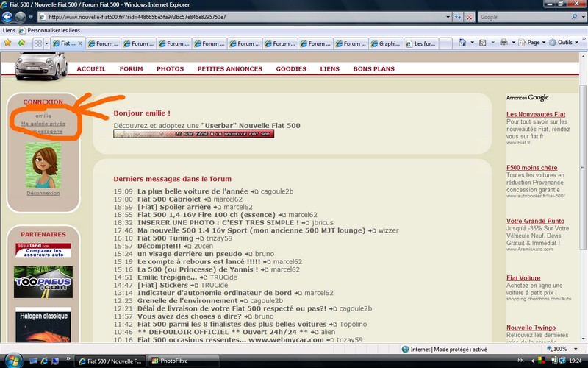Screen dimensions: 588x368
Task: Click the Google search box
Action: pyautogui.click(x=524, y=17)
